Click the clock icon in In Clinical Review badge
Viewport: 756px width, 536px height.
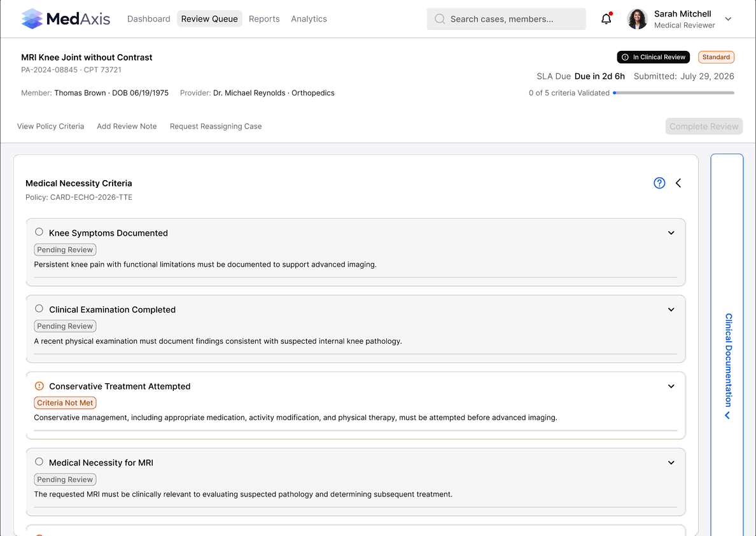(x=625, y=57)
